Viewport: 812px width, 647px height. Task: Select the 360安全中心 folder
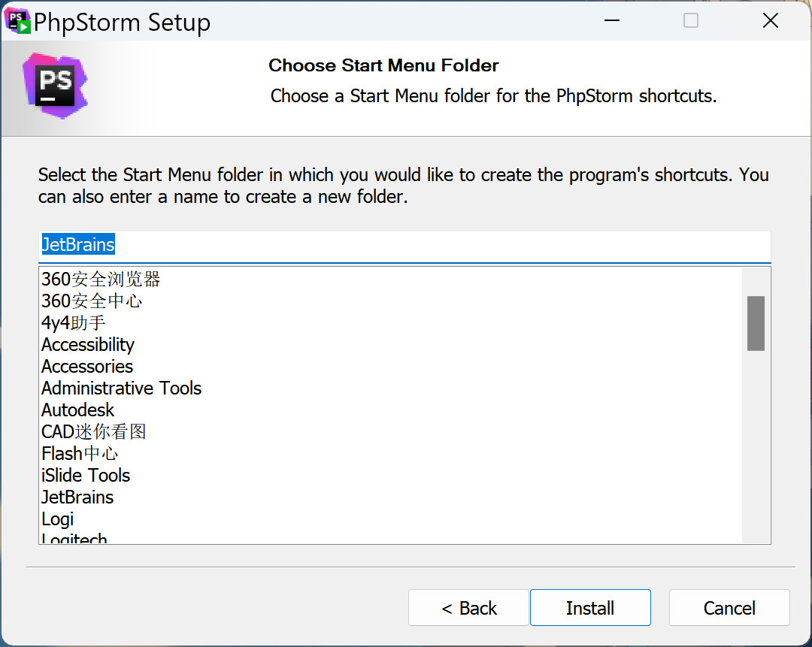92,301
